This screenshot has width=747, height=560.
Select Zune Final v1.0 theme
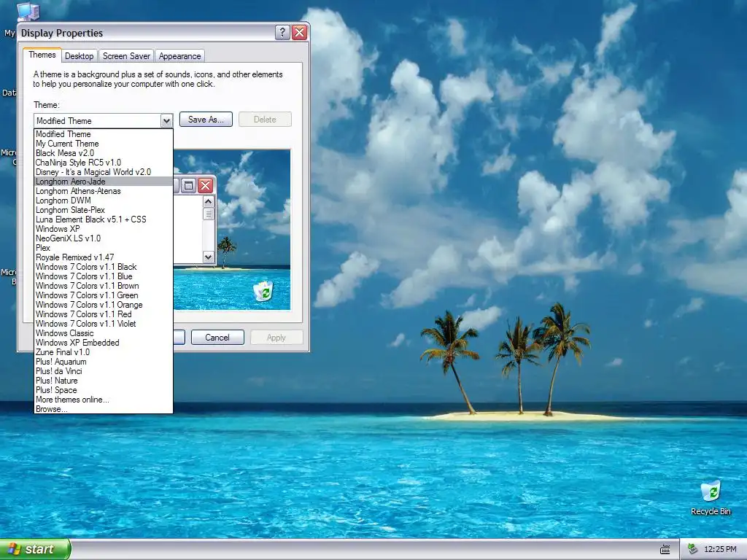point(104,352)
